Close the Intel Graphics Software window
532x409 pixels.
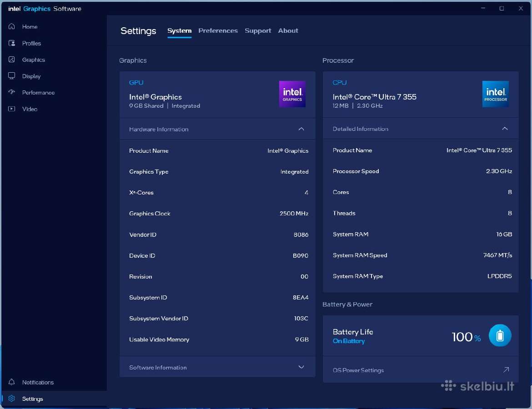tap(521, 8)
